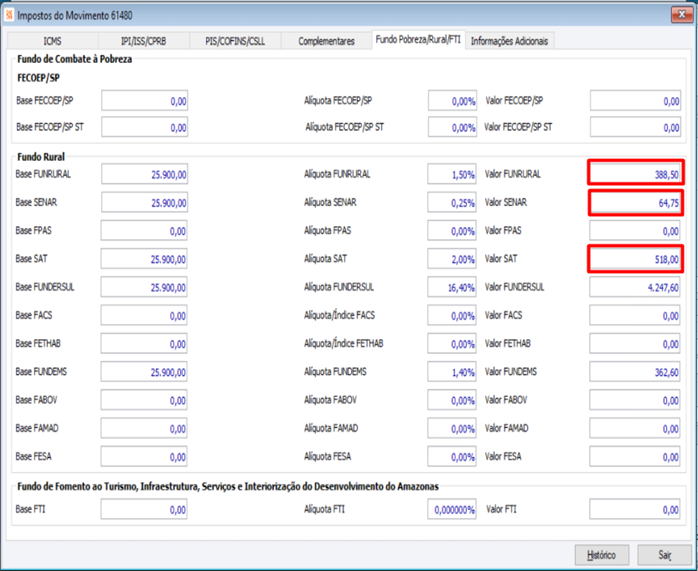Select the Valor FESA field
Viewport: 698px width, 571px height.
(635, 456)
